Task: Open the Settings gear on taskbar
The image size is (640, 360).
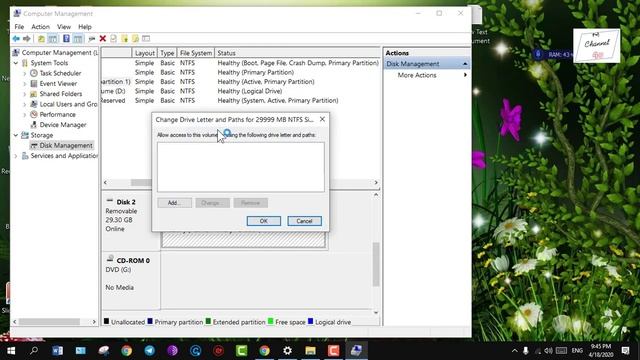Action: click(x=287, y=350)
